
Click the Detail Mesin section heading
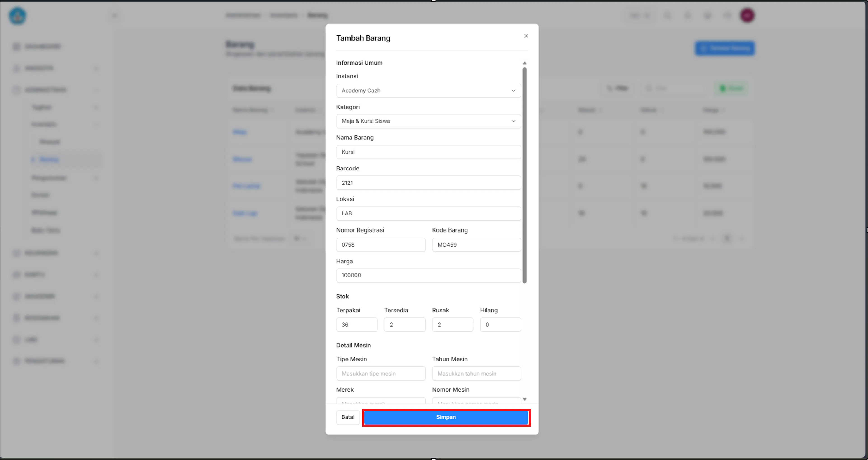click(x=354, y=345)
